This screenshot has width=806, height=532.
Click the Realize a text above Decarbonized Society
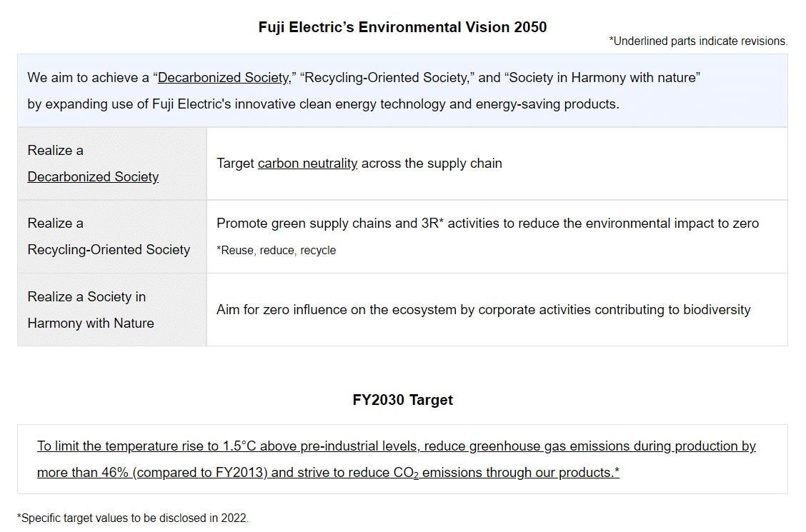[56, 151]
